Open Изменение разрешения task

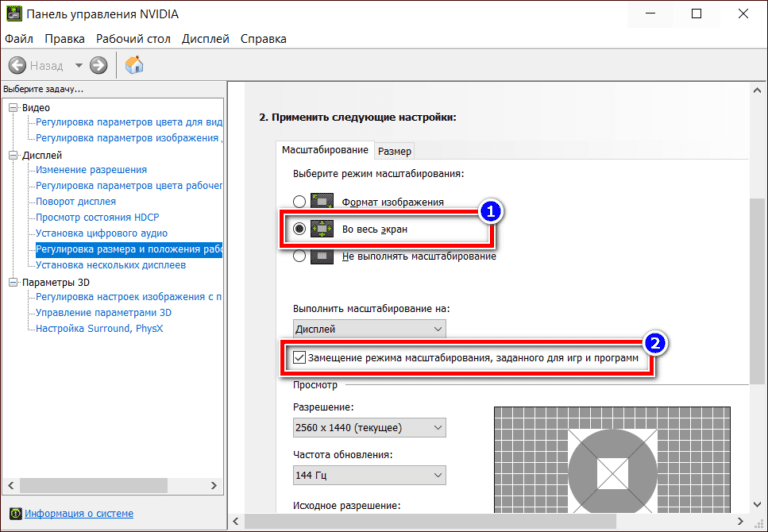[91, 169]
